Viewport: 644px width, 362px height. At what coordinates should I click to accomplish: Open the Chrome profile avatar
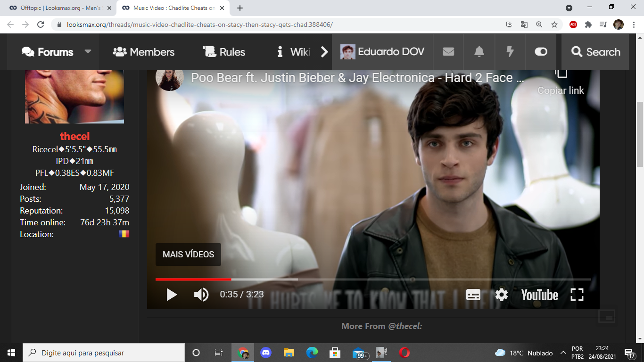pos(619,25)
